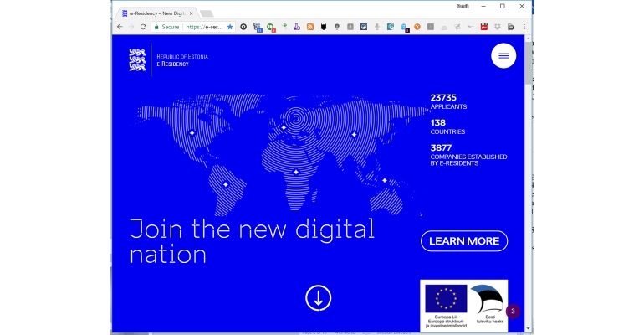644x335 pixels.
Task: Click the dark camera extension icon
Action: pos(511,27)
